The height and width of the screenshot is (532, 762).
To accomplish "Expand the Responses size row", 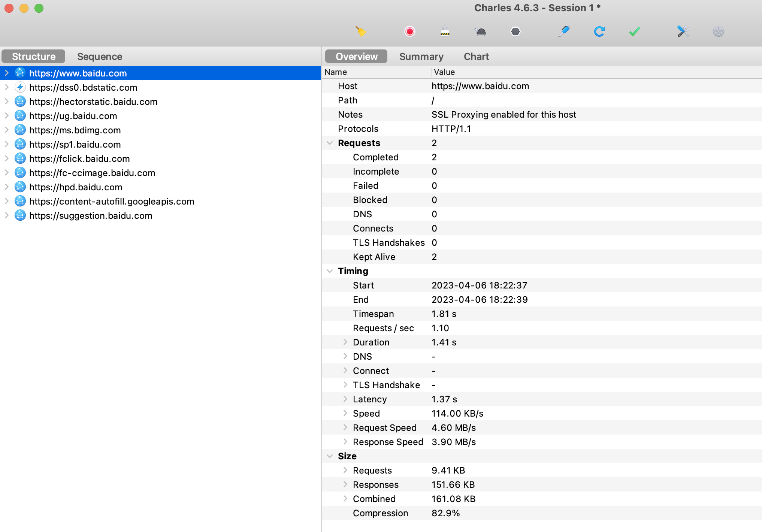I will (x=345, y=484).
